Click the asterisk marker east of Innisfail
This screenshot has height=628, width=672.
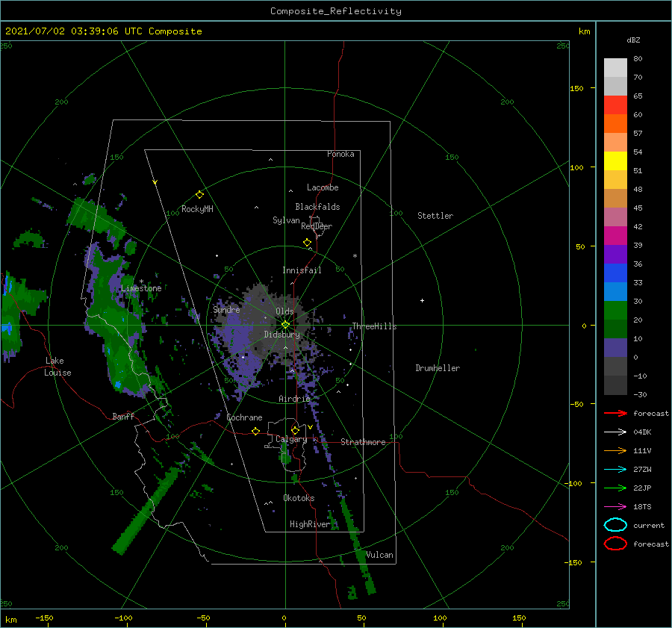pos(355,256)
